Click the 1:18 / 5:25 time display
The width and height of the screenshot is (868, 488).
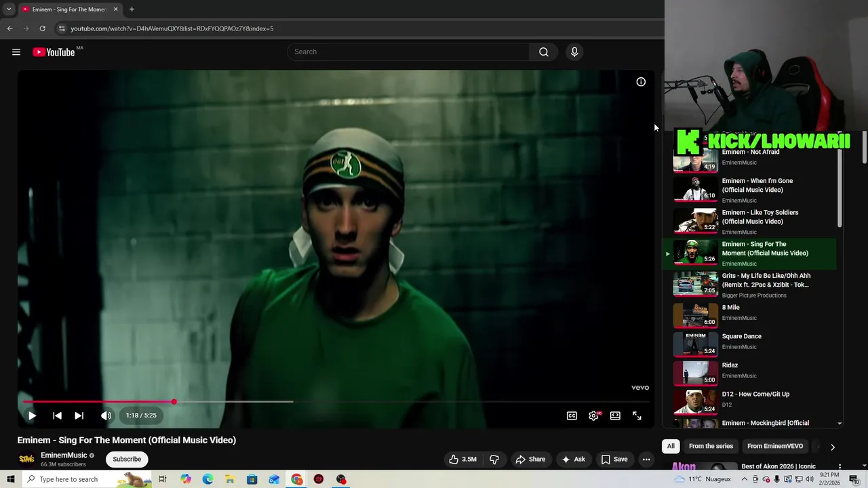click(141, 415)
